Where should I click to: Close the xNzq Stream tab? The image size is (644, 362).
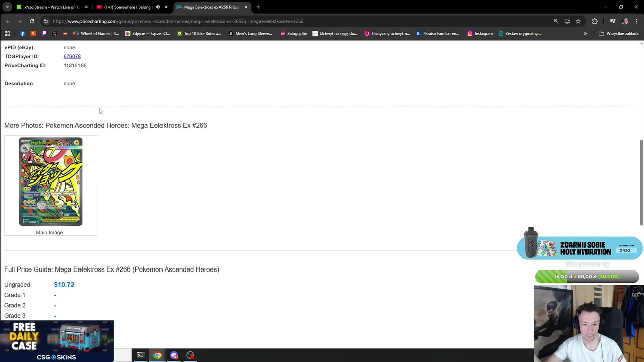click(x=86, y=7)
